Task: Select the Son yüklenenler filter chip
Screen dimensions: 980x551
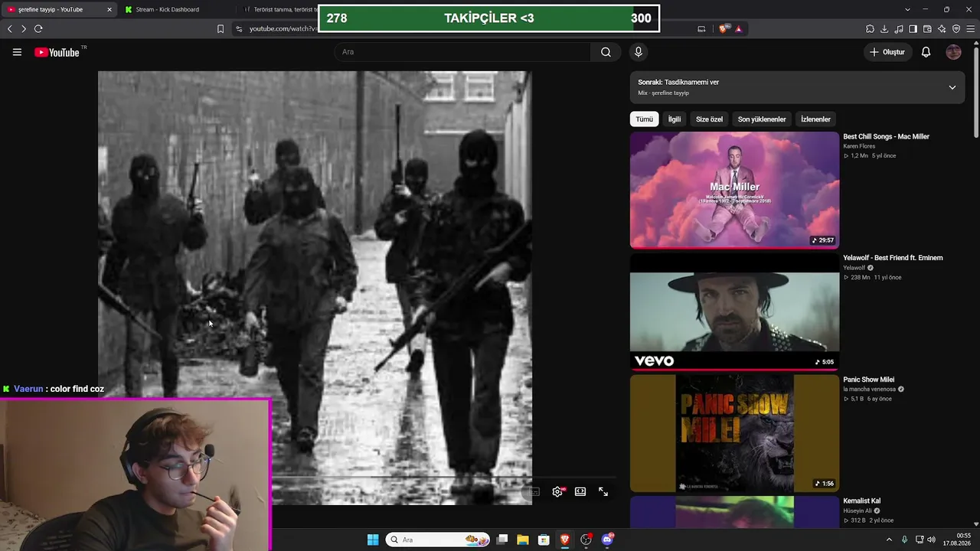Action: [762, 119]
